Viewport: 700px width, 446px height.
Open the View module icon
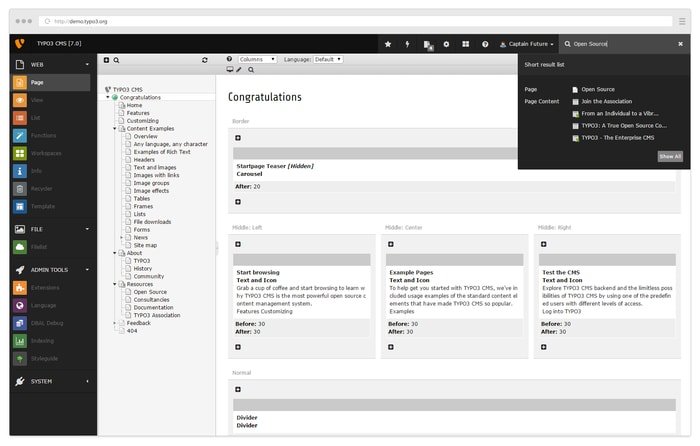20,100
